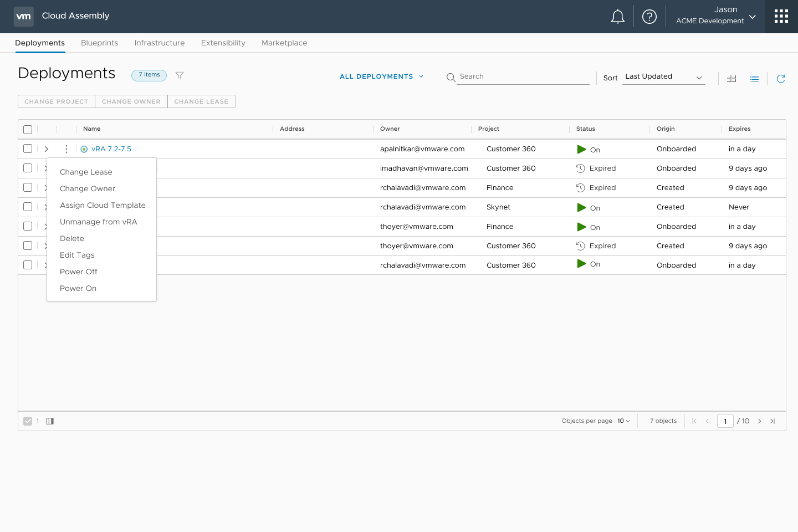Expand the vRA 7.2-7.5 row chevron

(47, 149)
